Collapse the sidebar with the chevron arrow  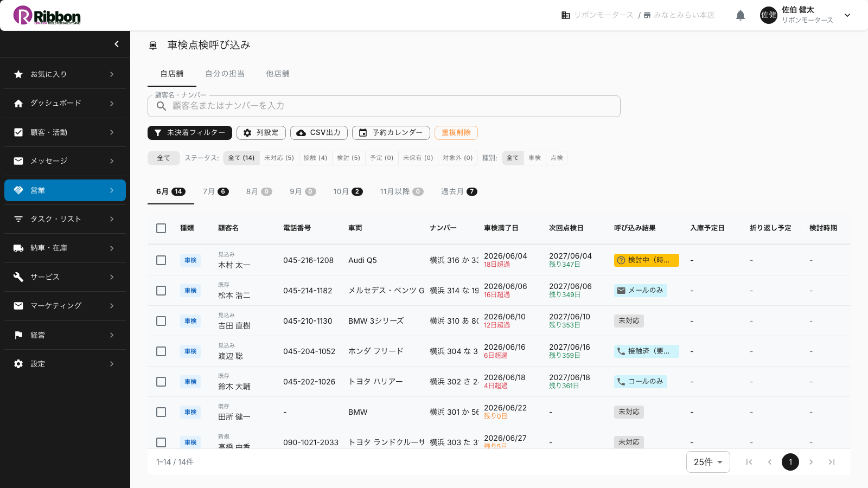(x=117, y=44)
